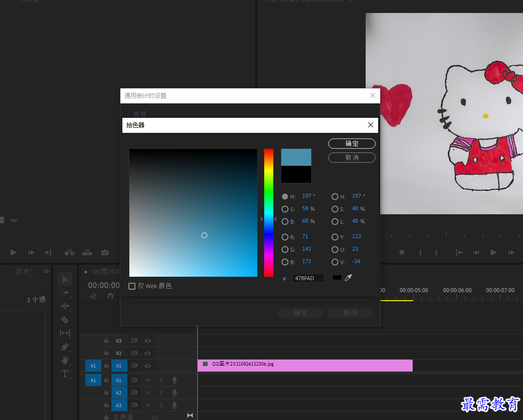This screenshot has width=523, height=420.
Task: Select the Slip tool
Action: pyautogui.click(x=65, y=333)
